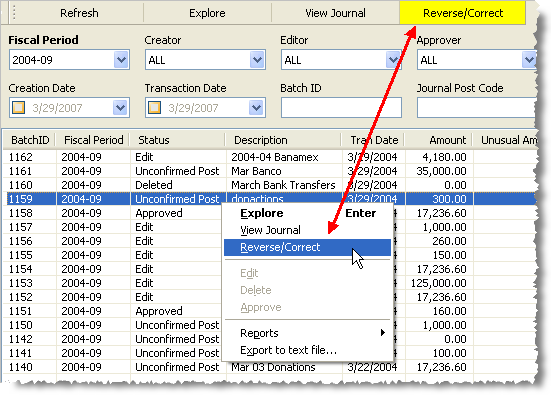This screenshot has width=551, height=395.
Task: Click the amount 260.00
Action: coord(449,241)
